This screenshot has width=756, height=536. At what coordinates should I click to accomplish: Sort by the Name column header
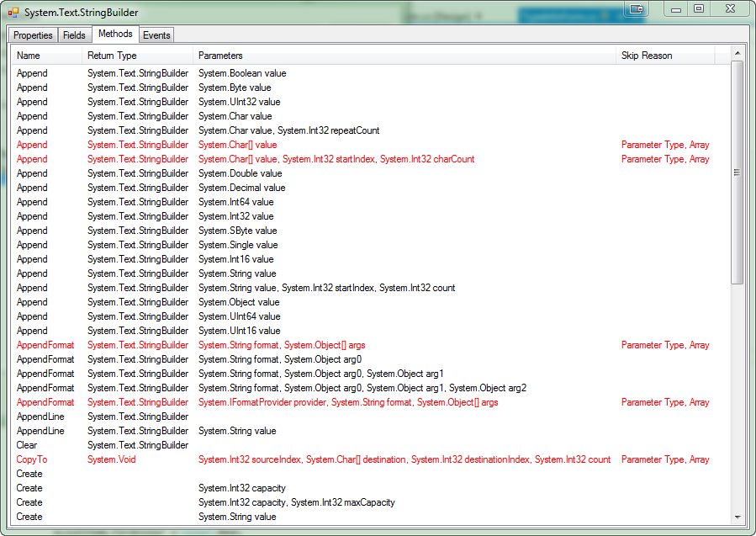(x=47, y=56)
